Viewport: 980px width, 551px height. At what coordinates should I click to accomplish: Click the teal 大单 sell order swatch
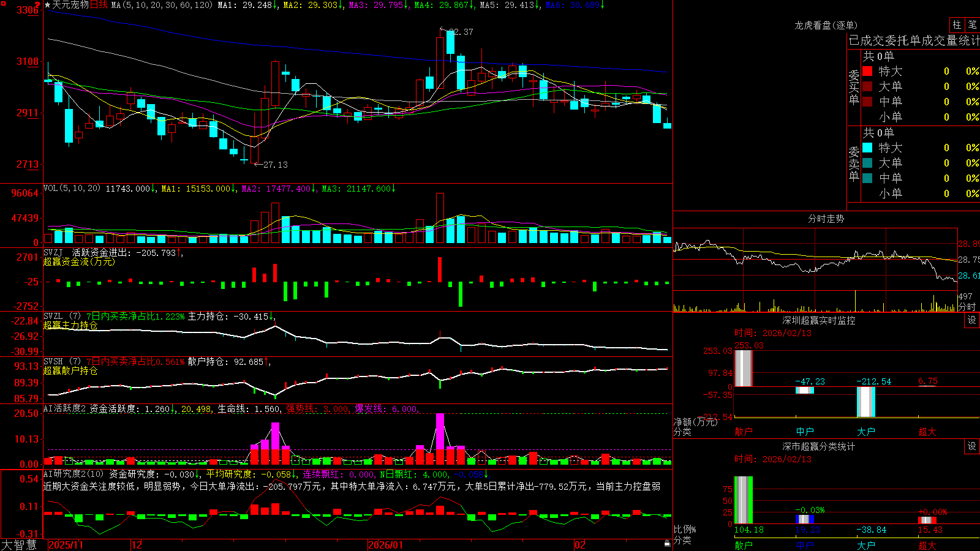tap(867, 163)
